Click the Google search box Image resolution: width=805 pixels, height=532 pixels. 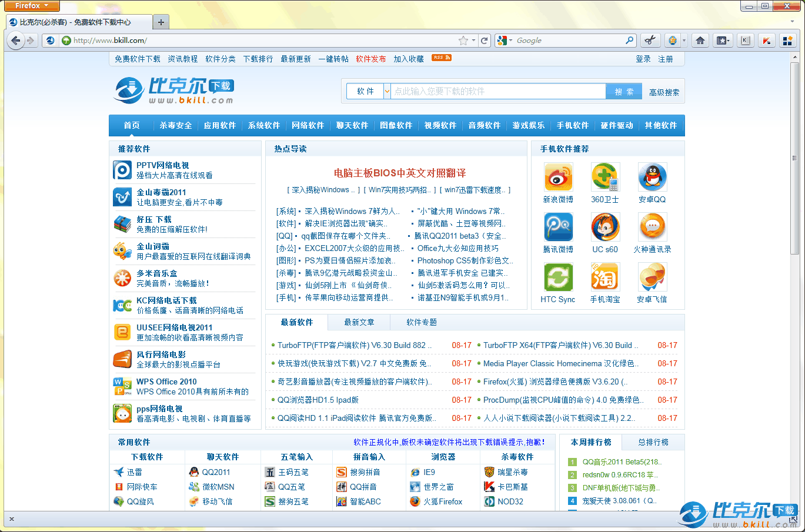point(569,41)
